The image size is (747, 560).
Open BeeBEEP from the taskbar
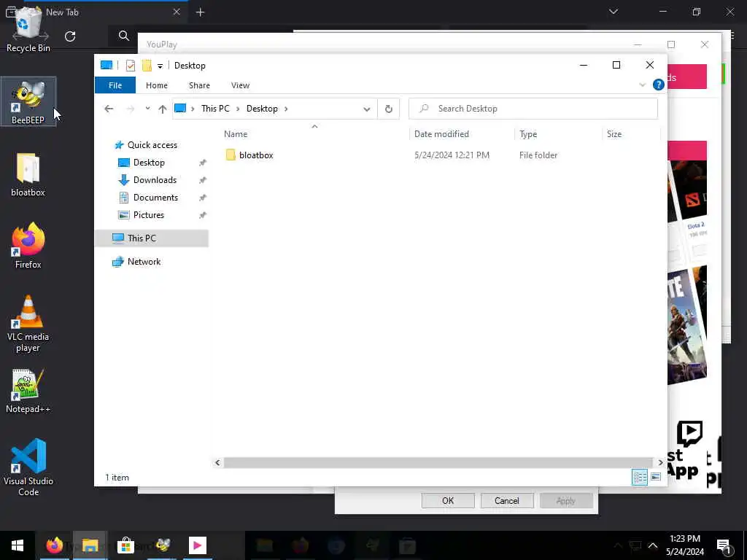(163, 545)
